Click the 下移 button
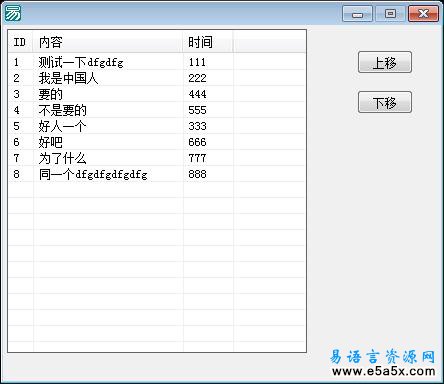 click(x=385, y=102)
